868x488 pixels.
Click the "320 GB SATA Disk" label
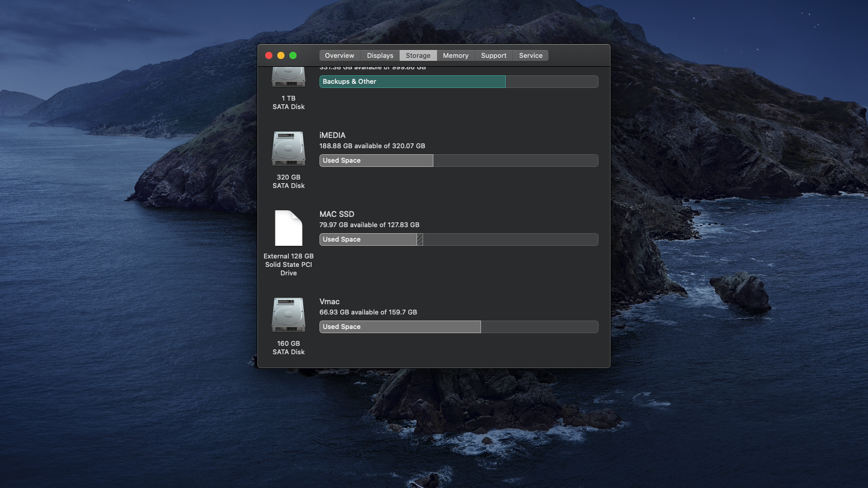click(x=289, y=181)
